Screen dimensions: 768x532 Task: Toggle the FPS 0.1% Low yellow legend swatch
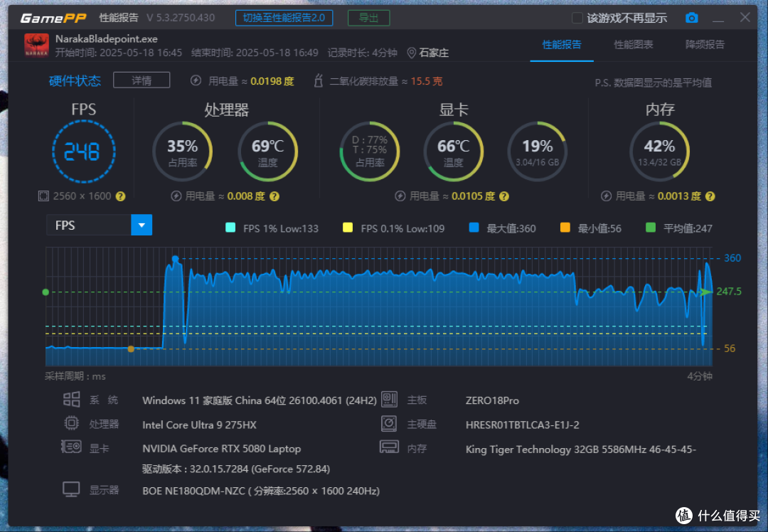[348, 228]
